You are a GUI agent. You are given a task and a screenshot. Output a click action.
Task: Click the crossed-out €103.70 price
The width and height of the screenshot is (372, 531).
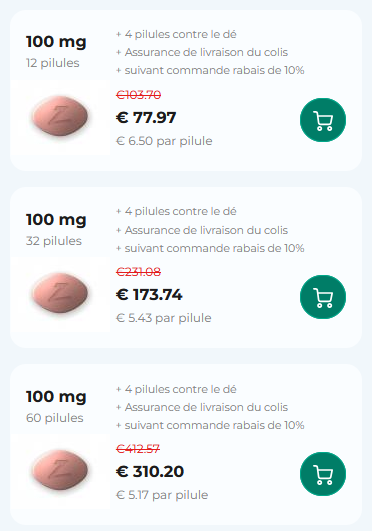(138, 95)
